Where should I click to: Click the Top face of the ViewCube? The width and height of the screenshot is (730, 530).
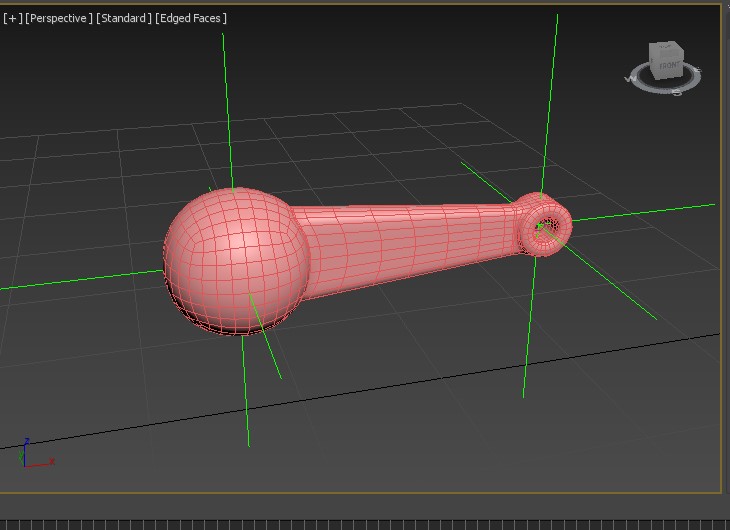[666, 47]
